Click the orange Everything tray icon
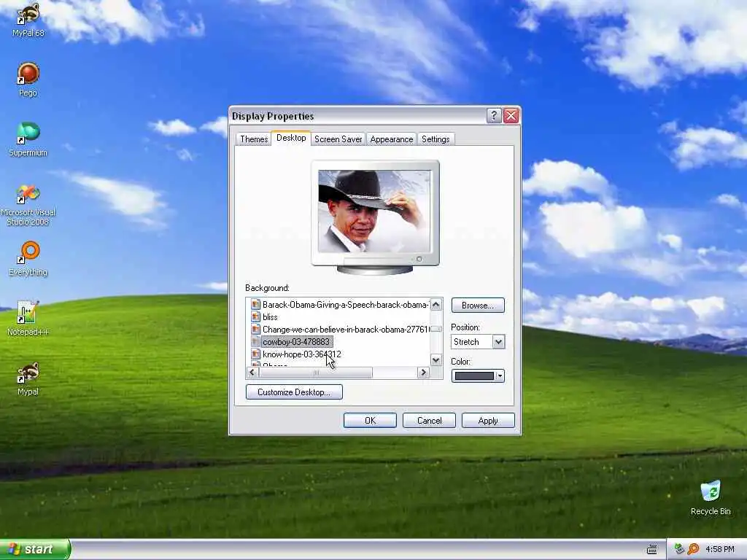This screenshot has width=747, height=560. click(693, 549)
